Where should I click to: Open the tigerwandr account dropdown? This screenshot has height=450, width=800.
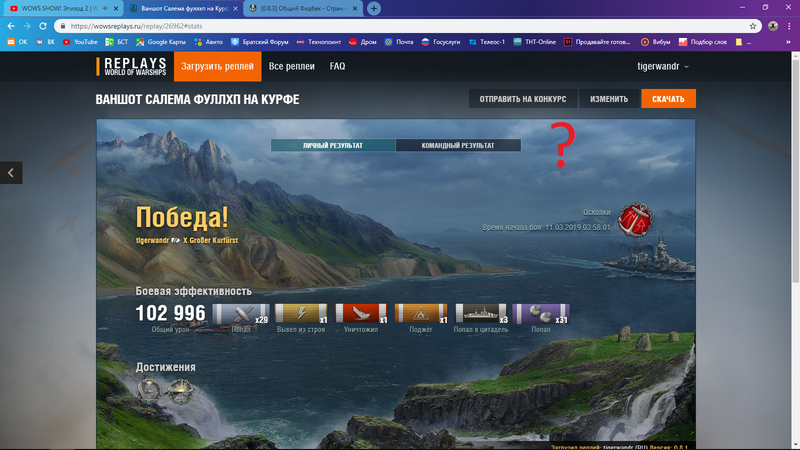[664, 67]
